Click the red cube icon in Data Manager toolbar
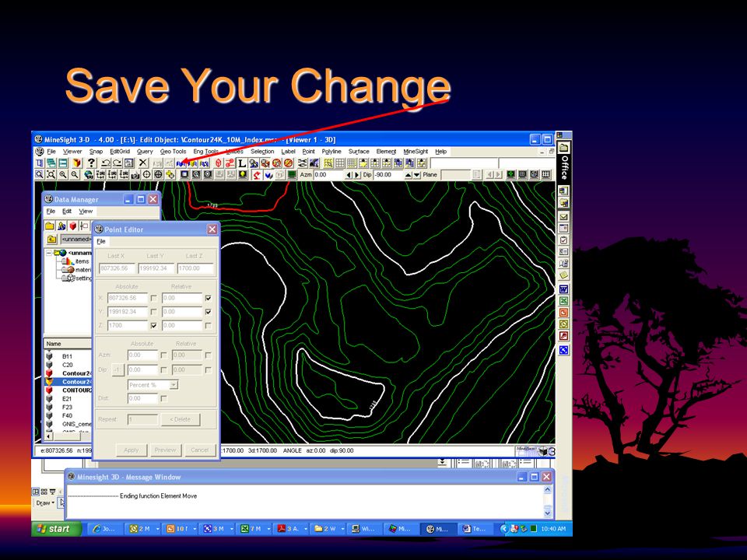747x560 pixels. click(x=73, y=226)
